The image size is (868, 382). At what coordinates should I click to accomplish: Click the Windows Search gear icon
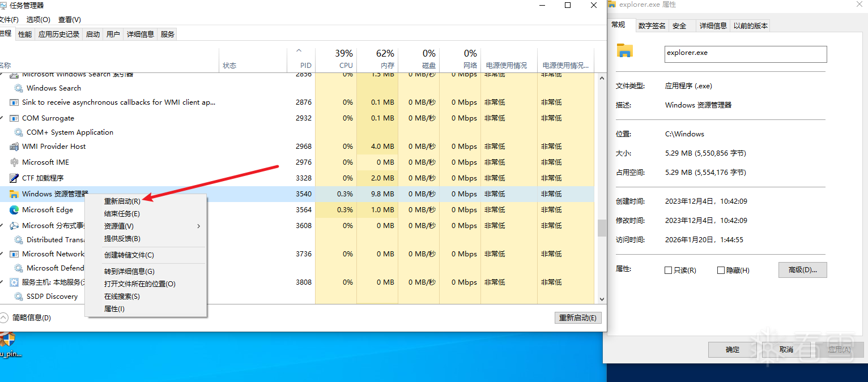[x=19, y=88]
